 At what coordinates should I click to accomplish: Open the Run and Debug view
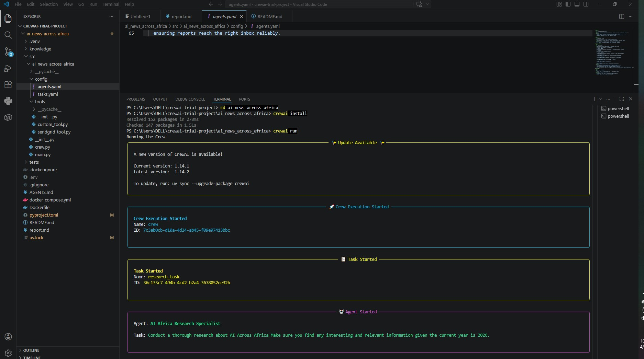[8, 68]
